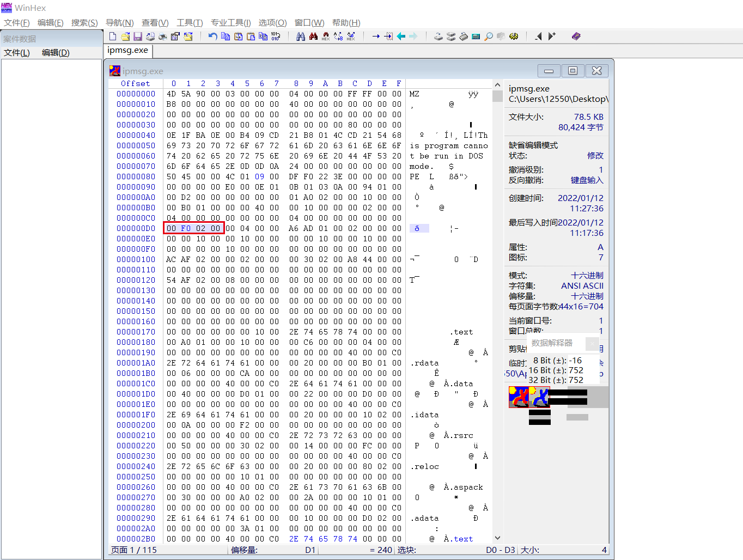The image size is (743, 560).
Task: Click the ANSI ASCII charset value
Action: 582,286
